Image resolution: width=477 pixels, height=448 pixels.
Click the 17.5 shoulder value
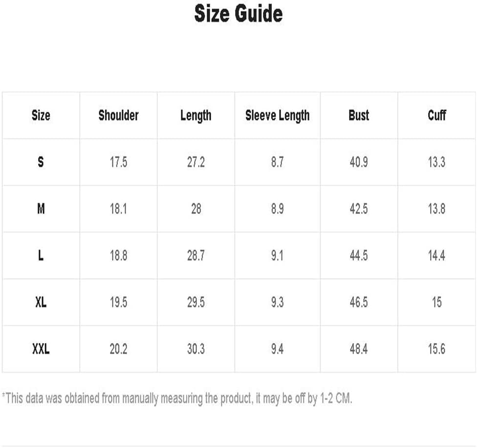pos(118,162)
